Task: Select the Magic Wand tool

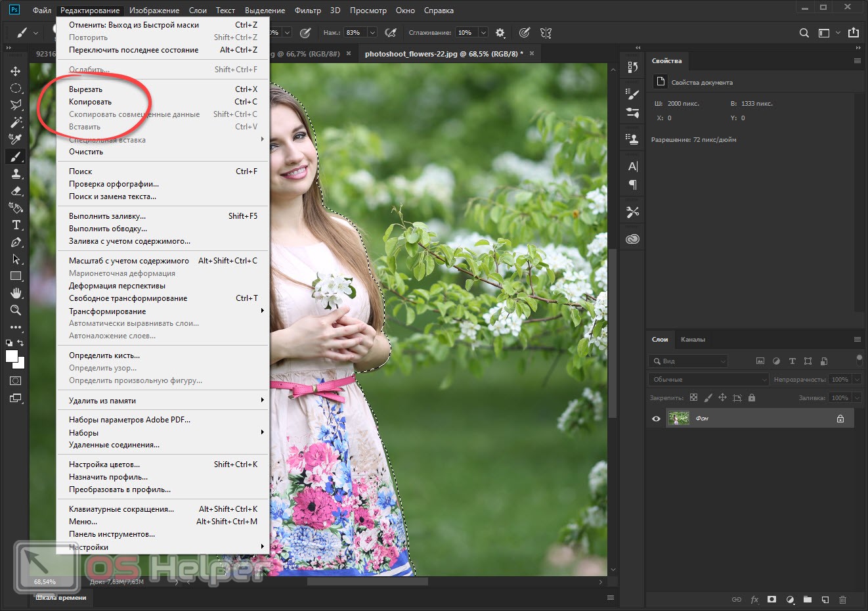Action: tap(16, 122)
